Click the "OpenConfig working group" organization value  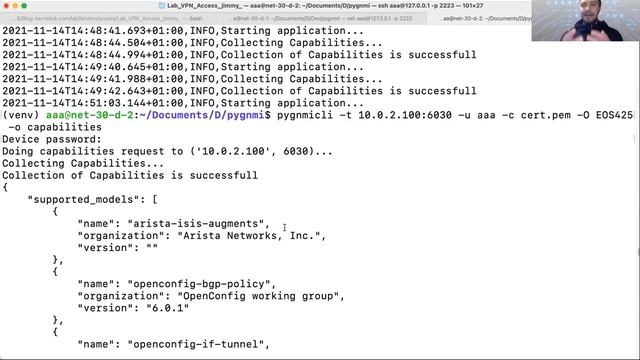(258, 296)
